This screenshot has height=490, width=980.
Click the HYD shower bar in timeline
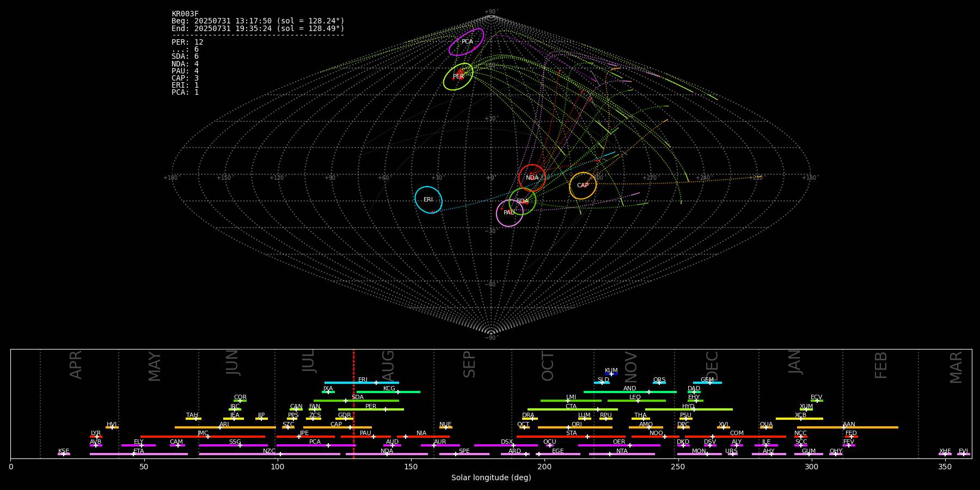tap(689, 409)
